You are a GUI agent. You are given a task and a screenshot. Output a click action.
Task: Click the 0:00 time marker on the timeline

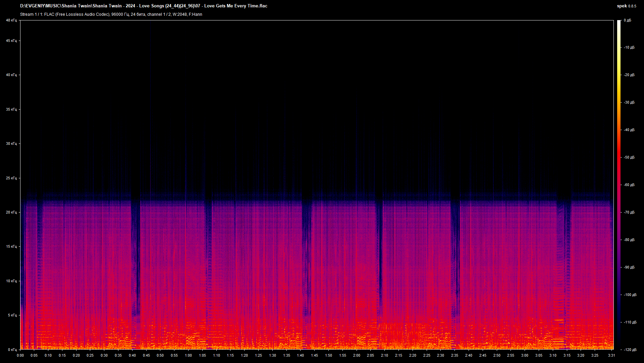[x=20, y=355]
